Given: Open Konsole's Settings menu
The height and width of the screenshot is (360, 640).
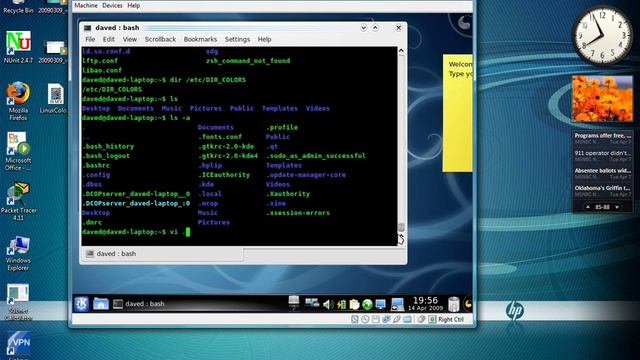Looking at the screenshot, I should point(237,39).
